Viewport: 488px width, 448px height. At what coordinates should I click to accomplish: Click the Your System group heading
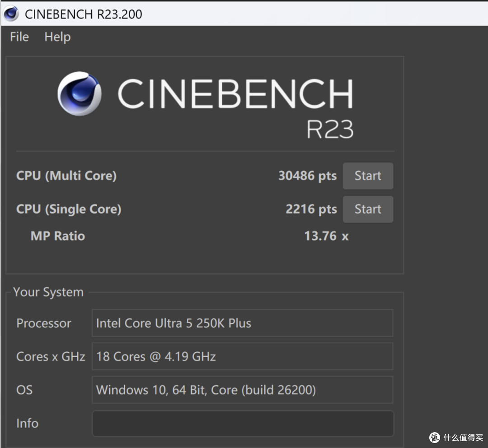coord(48,292)
